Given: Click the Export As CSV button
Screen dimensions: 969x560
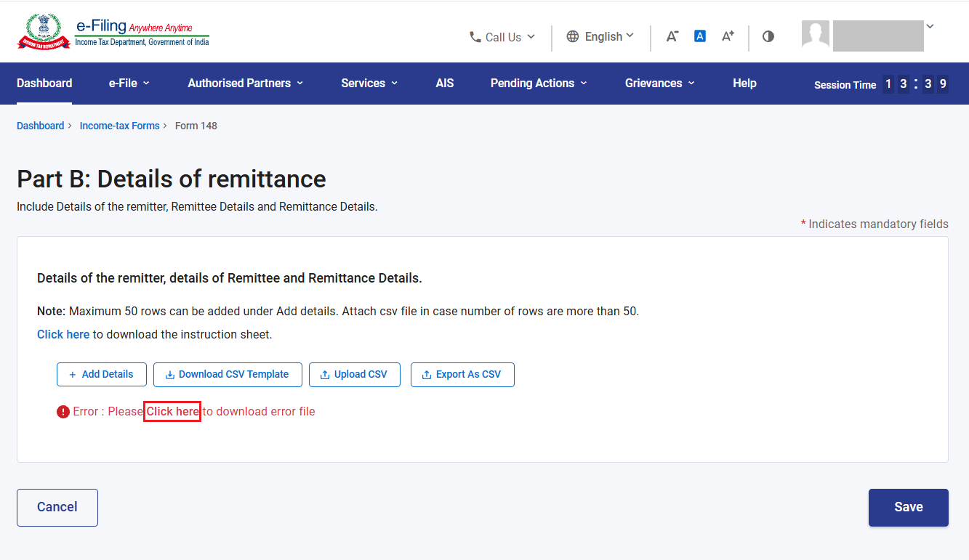Looking at the screenshot, I should pos(462,375).
